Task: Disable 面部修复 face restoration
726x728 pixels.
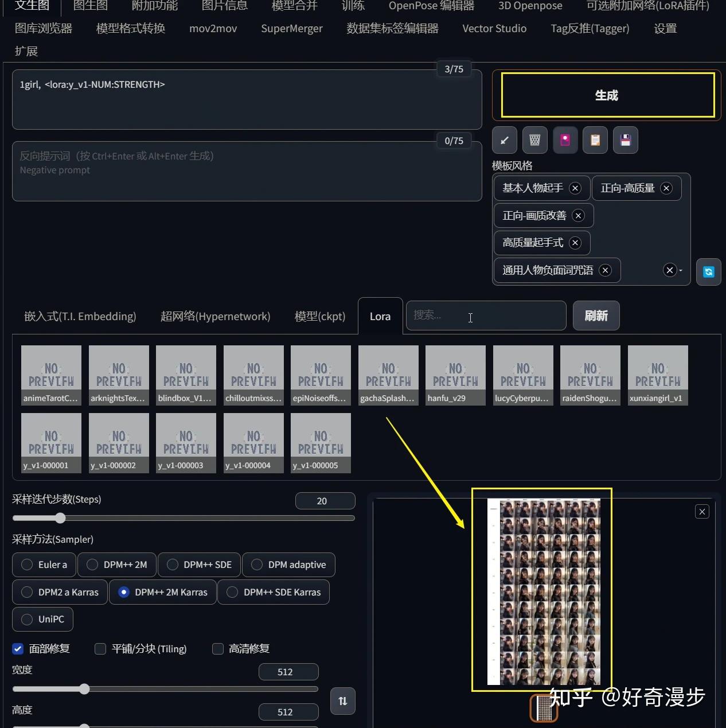Action: click(18, 649)
